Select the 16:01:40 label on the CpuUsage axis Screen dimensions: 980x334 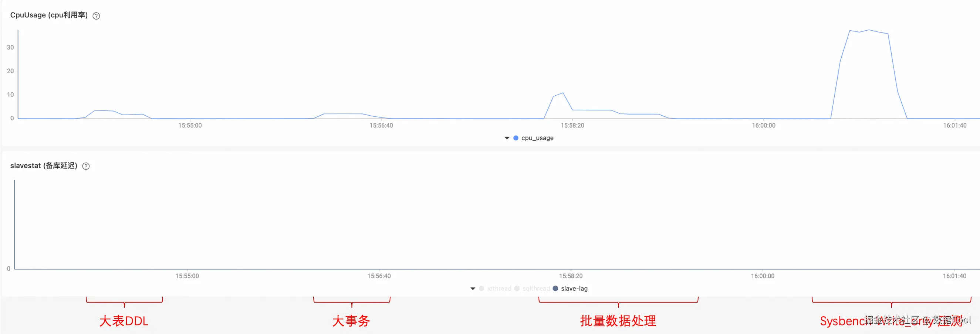pos(954,125)
